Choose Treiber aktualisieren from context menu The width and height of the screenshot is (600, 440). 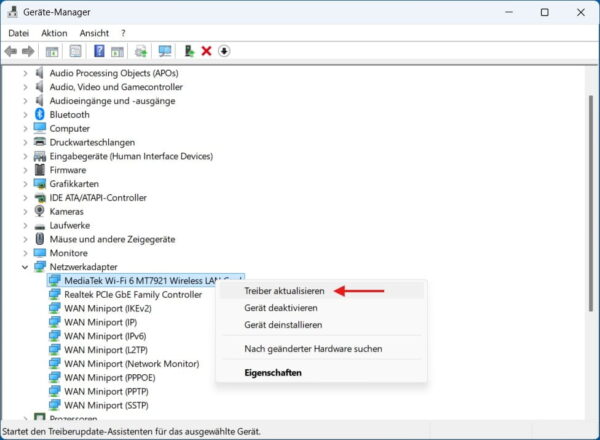click(x=321, y=291)
